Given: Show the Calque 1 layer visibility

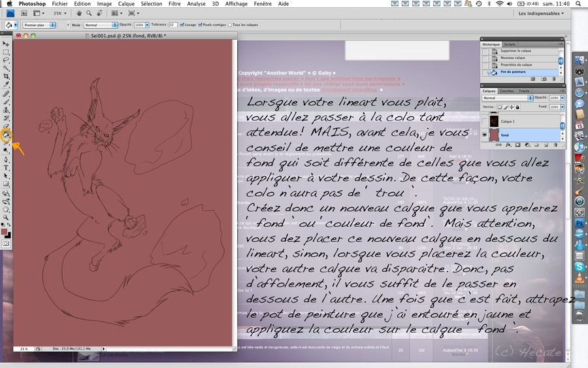Looking at the screenshot, I should pyautogui.click(x=485, y=121).
